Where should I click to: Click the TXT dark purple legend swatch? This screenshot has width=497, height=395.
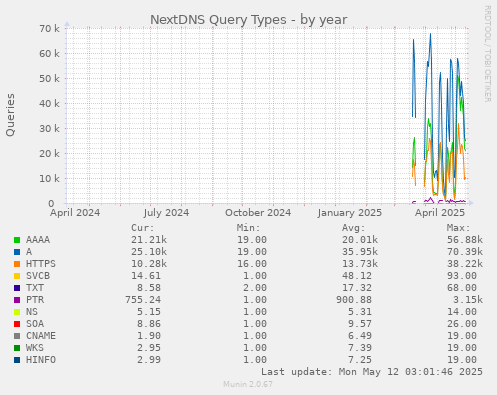(x=17, y=288)
